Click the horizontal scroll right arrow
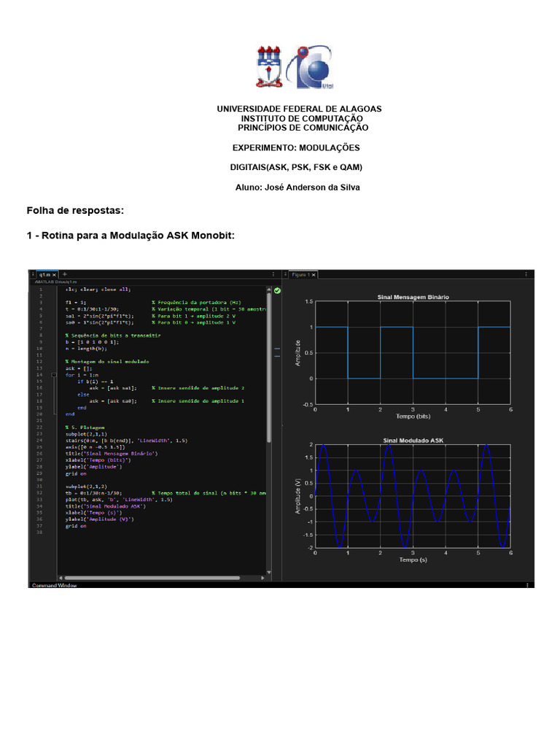560x747 pixels. (262, 578)
